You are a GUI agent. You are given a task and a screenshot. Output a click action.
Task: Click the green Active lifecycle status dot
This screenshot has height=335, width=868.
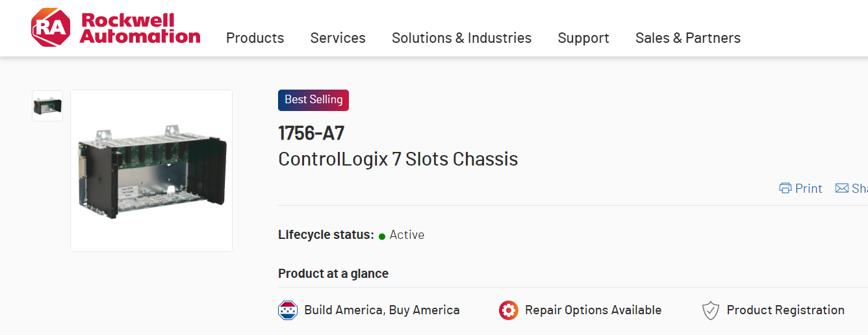[382, 236]
